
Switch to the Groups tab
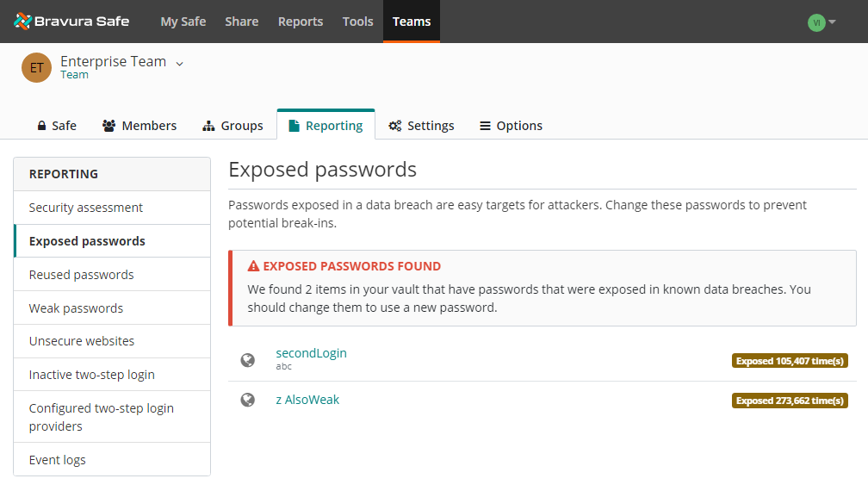232,126
